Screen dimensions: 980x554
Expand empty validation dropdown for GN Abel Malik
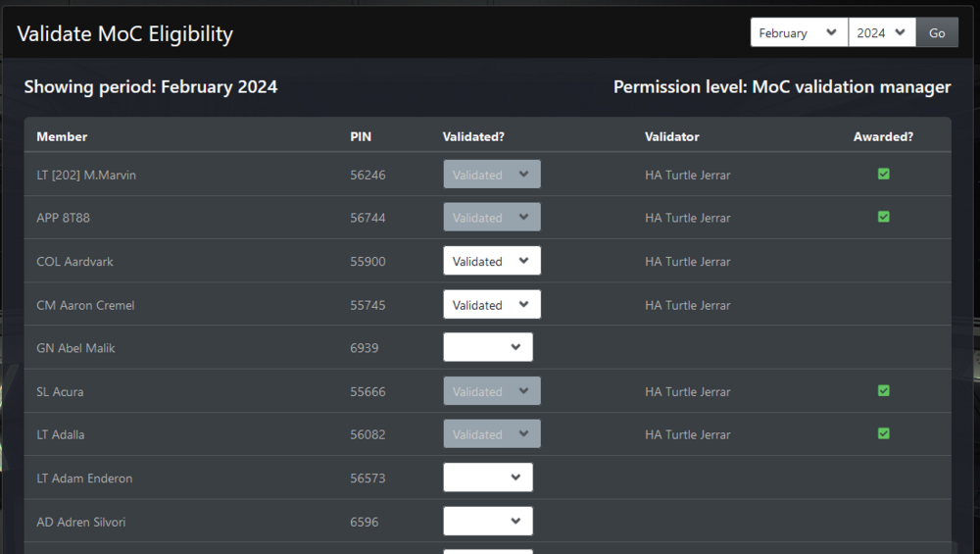click(488, 348)
